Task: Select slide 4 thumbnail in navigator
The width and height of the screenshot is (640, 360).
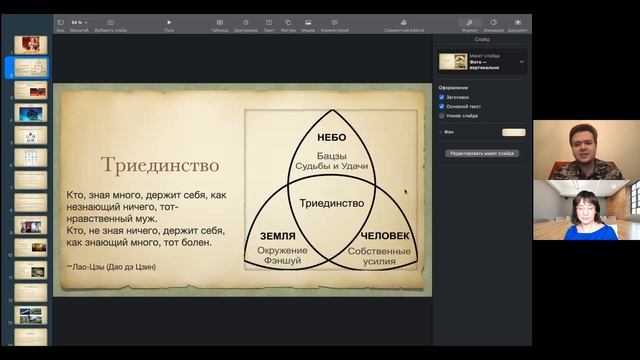Action: point(31,113)
